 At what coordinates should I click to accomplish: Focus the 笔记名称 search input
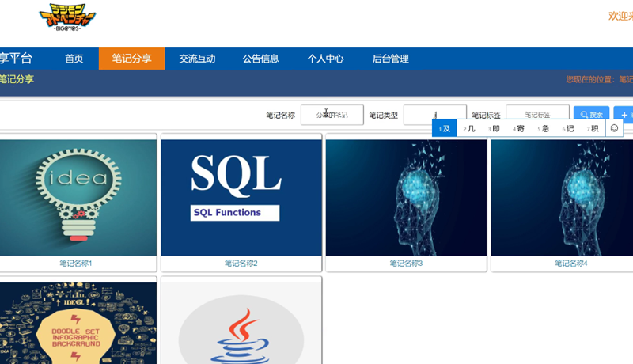coord(332,115)
